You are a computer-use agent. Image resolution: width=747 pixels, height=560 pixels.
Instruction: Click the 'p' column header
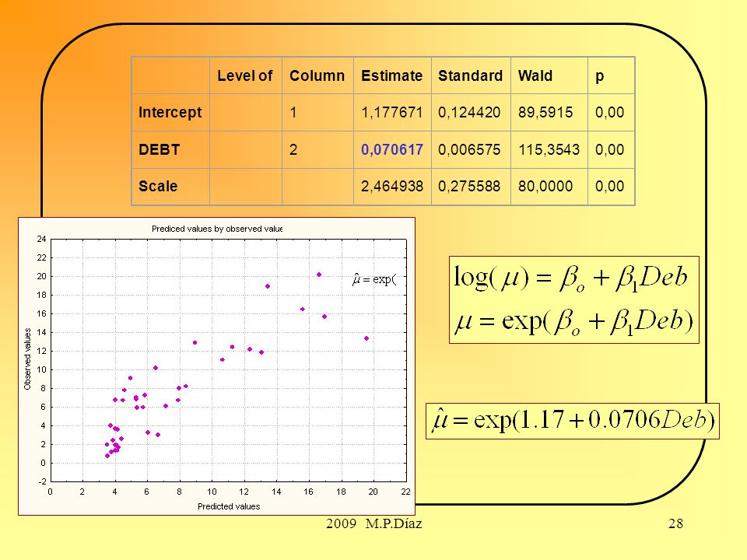[x=599, y=77]
